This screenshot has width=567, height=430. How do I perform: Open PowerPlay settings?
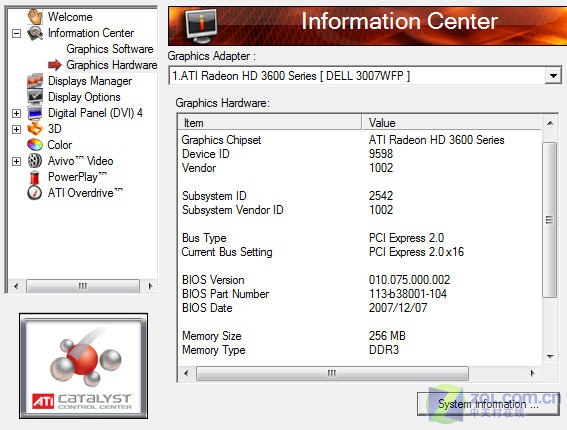click(x=77, y=177)
